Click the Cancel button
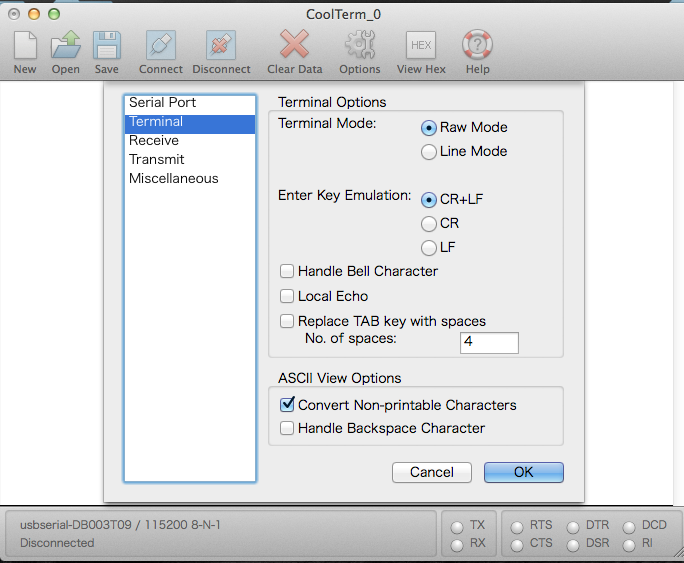Screen dimensions: 684x563 tap(432, 472)
